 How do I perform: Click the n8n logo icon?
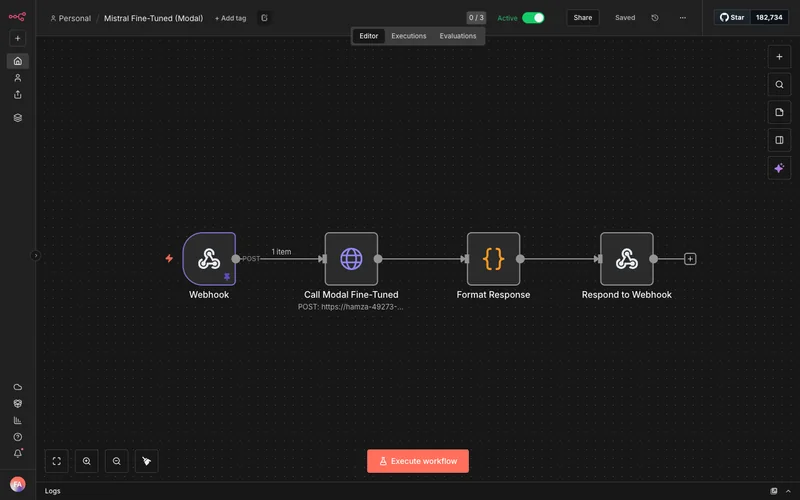[x=17, y=17]
